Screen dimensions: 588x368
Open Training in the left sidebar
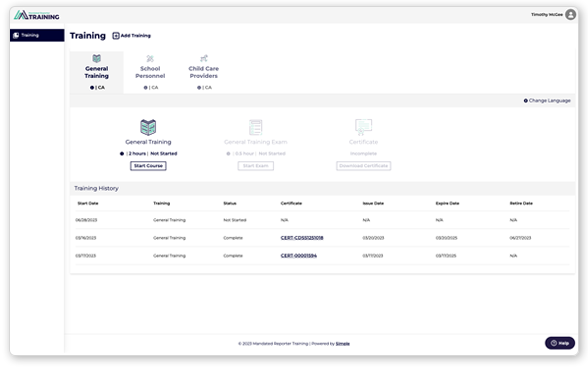[37, 35]
